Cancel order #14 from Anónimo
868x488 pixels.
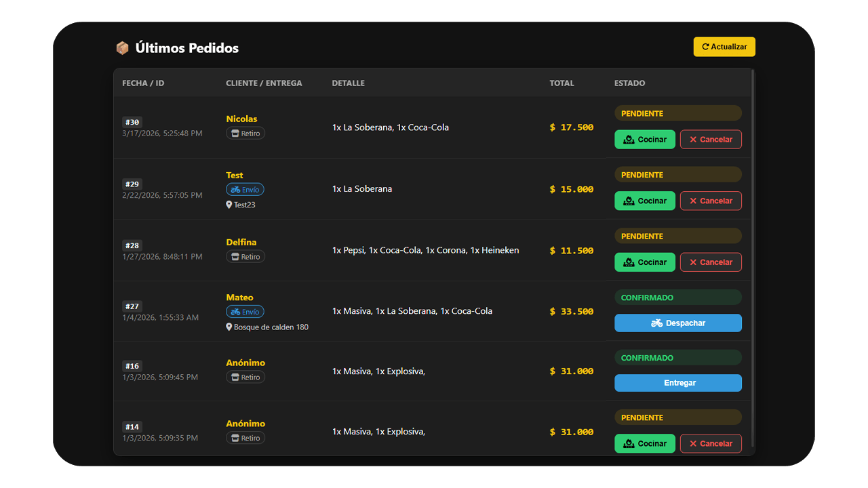(710, 443)
